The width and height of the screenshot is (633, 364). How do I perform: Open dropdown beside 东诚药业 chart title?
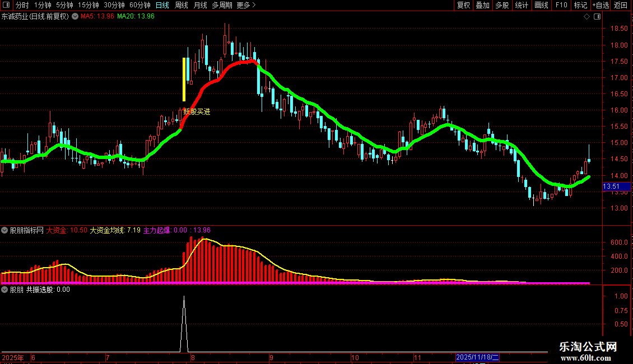(x=75, y=16)
